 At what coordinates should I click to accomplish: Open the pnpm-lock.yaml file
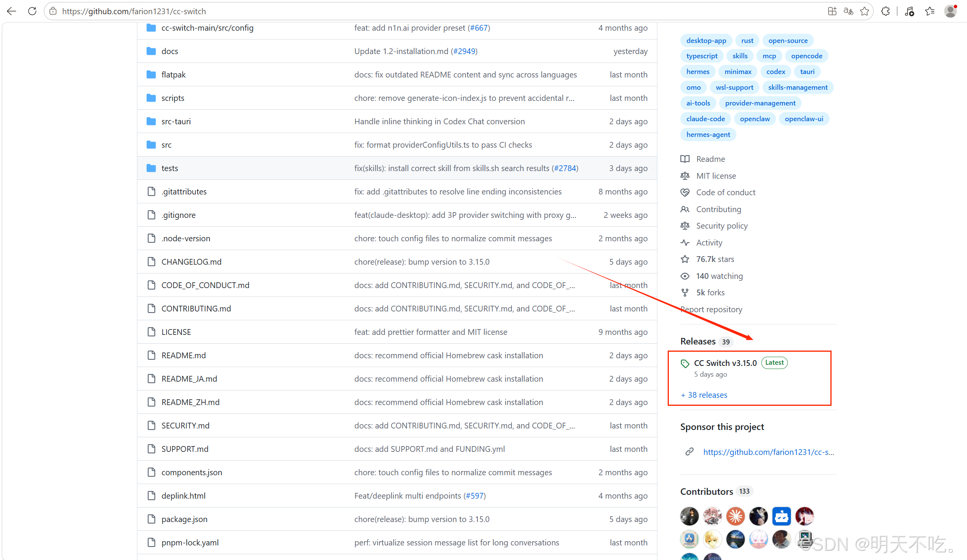[x=190, y=543]
